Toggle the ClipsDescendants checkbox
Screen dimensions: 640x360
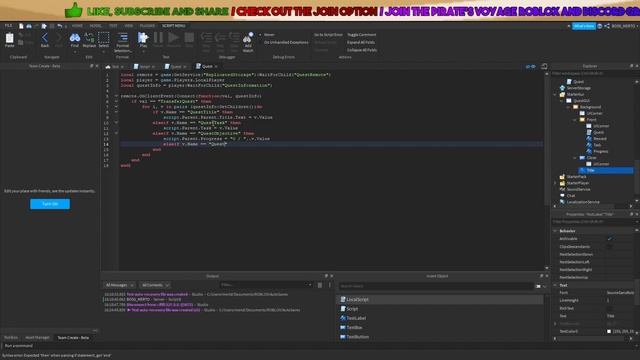click(609, 247)
